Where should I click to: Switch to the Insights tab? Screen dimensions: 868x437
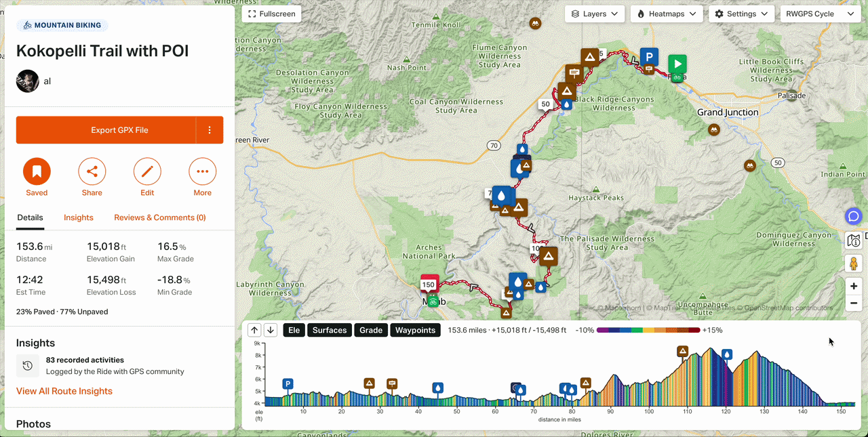(x=79, y=217)
